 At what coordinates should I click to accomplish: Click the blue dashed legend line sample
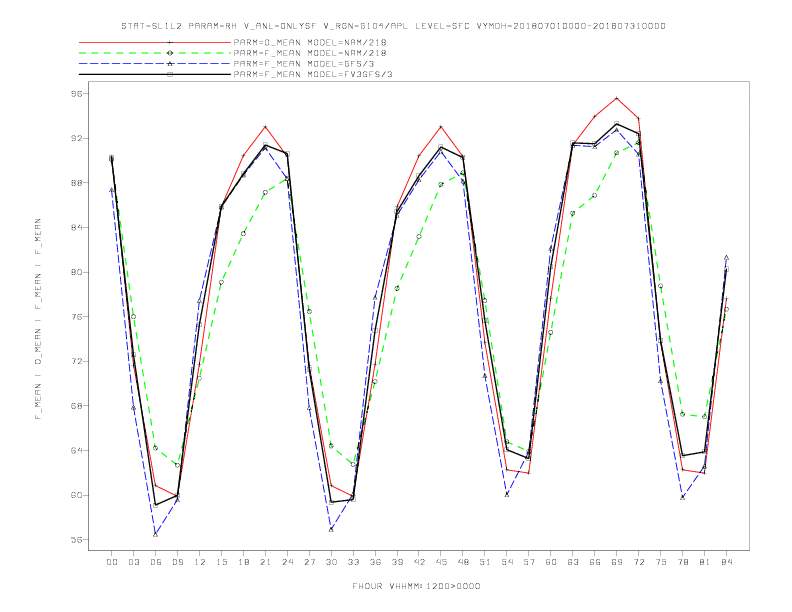(155, 64)
